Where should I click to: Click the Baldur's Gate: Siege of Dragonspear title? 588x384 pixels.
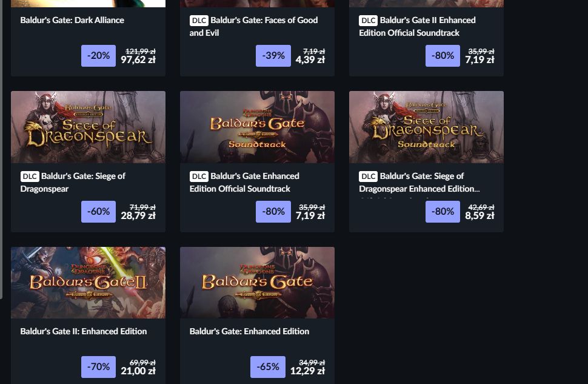point(73,182)
